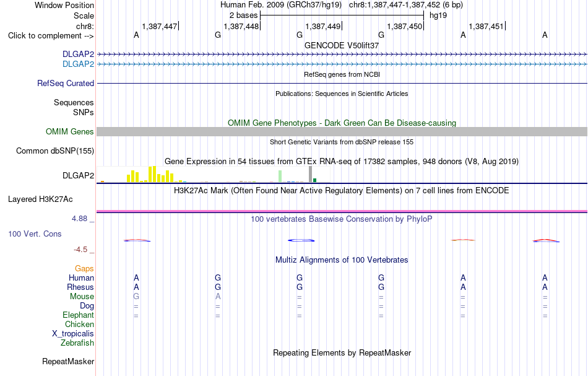Click 'Publications: Sequences in Scientific Articles' title
The image size is (588, 376).
[342, 94]
